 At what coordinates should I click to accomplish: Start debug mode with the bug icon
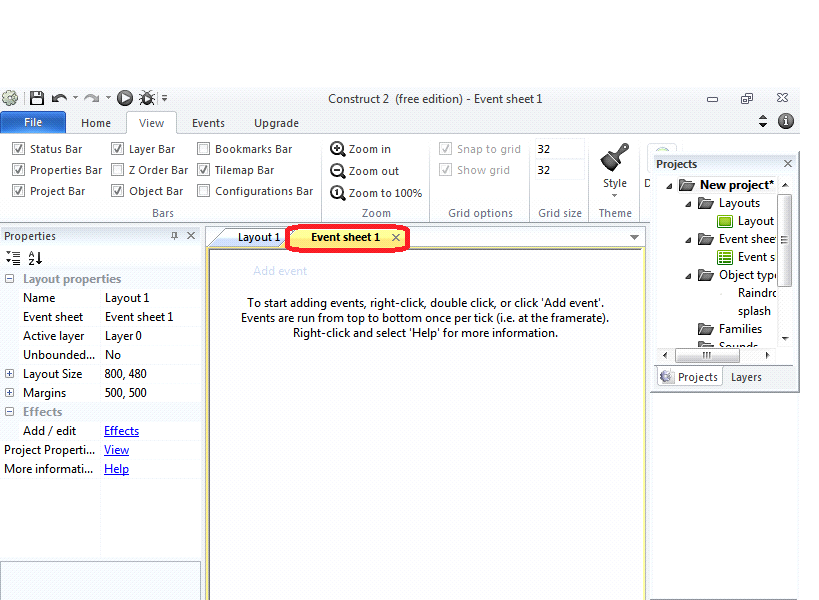[147, 98]
